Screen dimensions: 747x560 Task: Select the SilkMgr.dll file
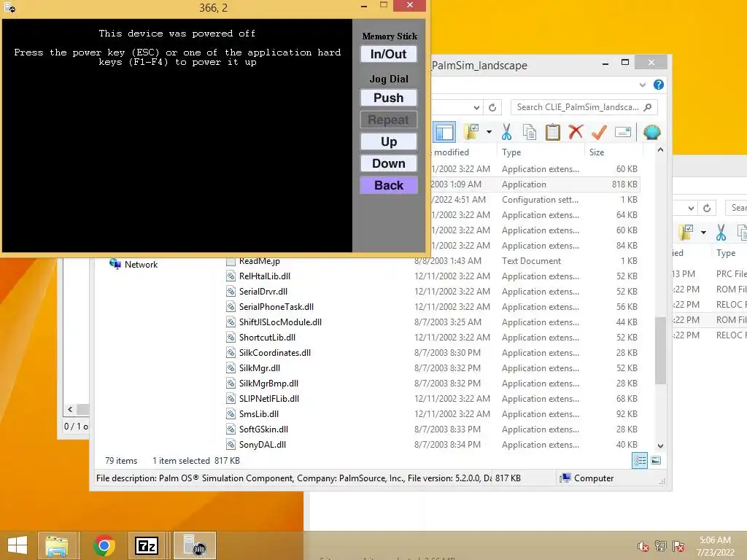[259, 367]
